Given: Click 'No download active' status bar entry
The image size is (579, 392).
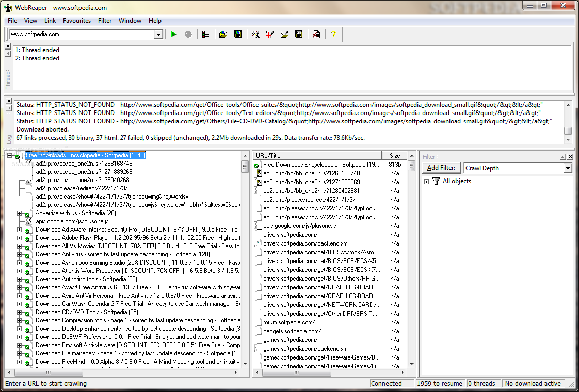Looking at the screenshot, I should (x=533, y=384).
